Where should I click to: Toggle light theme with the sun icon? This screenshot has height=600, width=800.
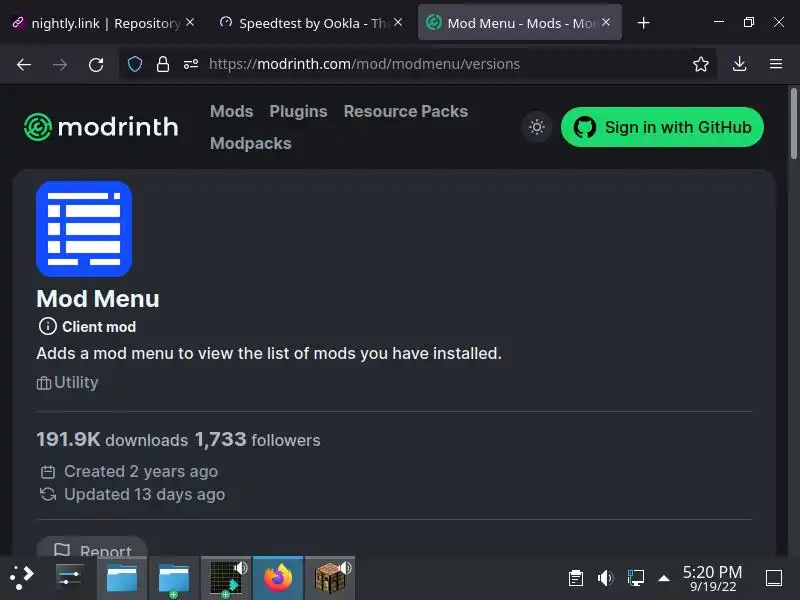pyautogui.click(x=536, y=127)
